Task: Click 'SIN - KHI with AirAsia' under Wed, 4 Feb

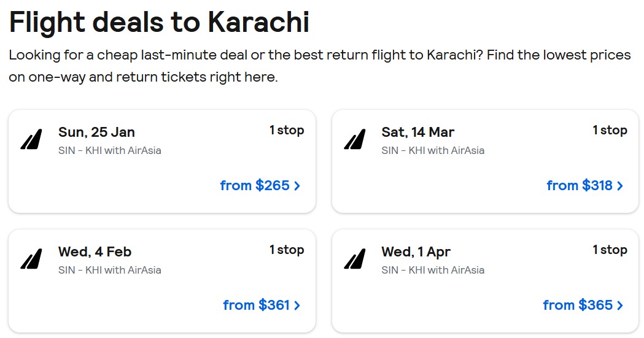Action: [110, 270]
